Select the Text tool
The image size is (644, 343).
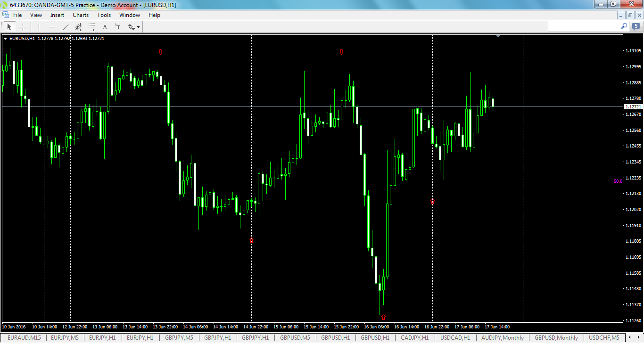tap(104, 27)
